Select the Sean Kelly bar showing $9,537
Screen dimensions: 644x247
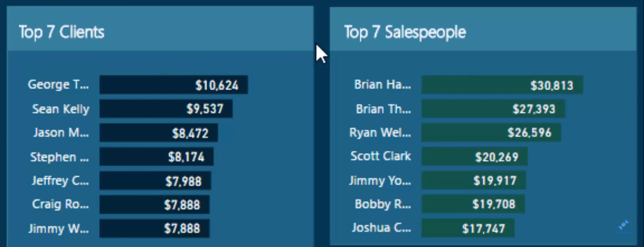point(166,109)
